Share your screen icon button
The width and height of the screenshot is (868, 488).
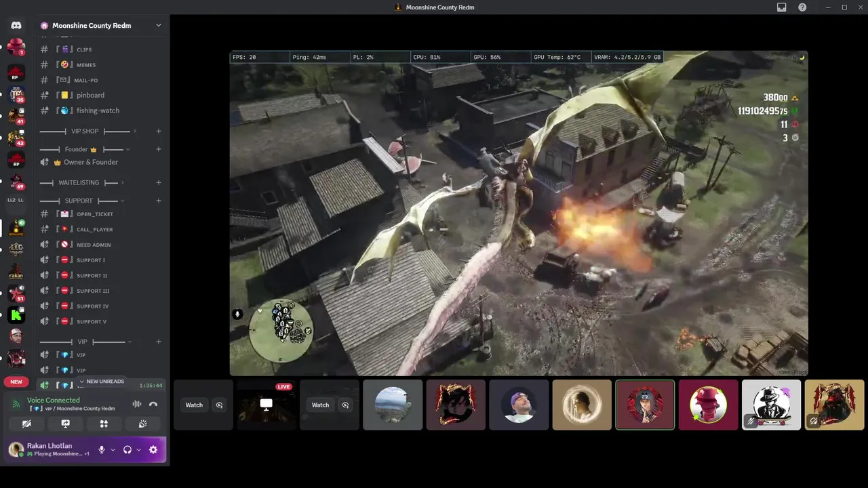pyautogui.click(x=65, y=424)
